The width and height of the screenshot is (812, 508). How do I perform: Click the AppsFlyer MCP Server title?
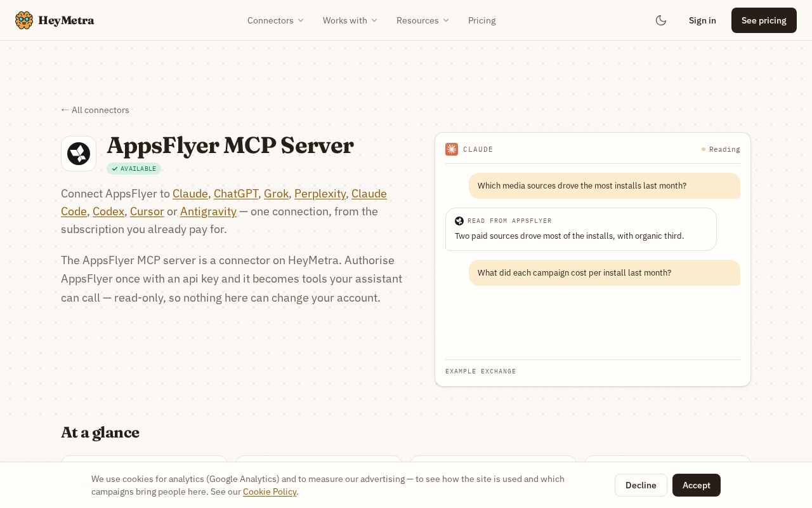click(x=230, y=146)
